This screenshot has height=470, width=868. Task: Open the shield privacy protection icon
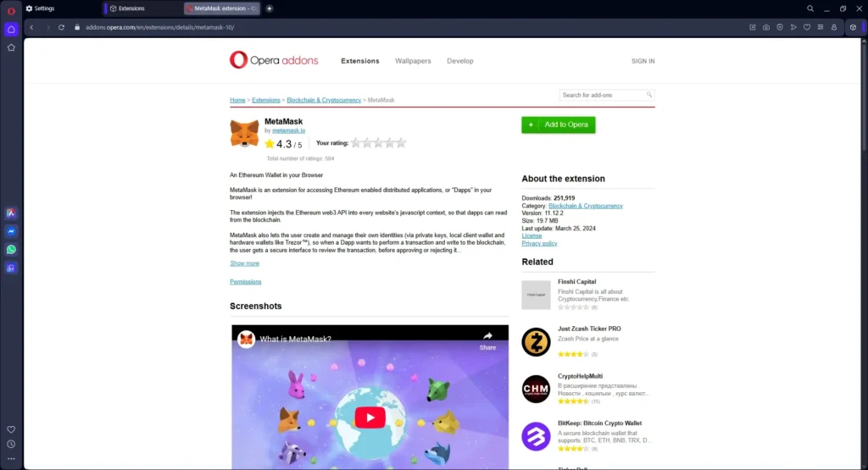coord(780,27)
